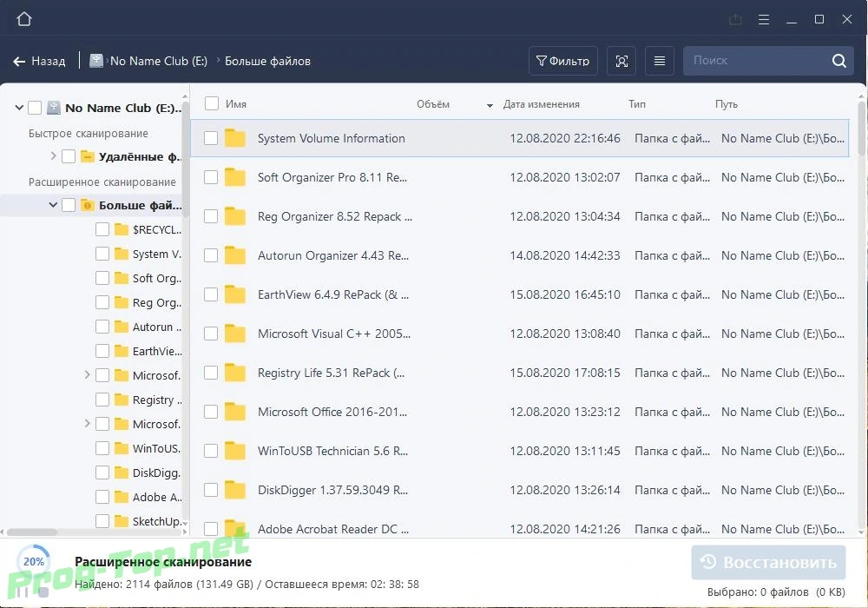Screen dimensions: 868x608
Task: Click the tree pane scroll-right arrow
Action: point(185,532)
